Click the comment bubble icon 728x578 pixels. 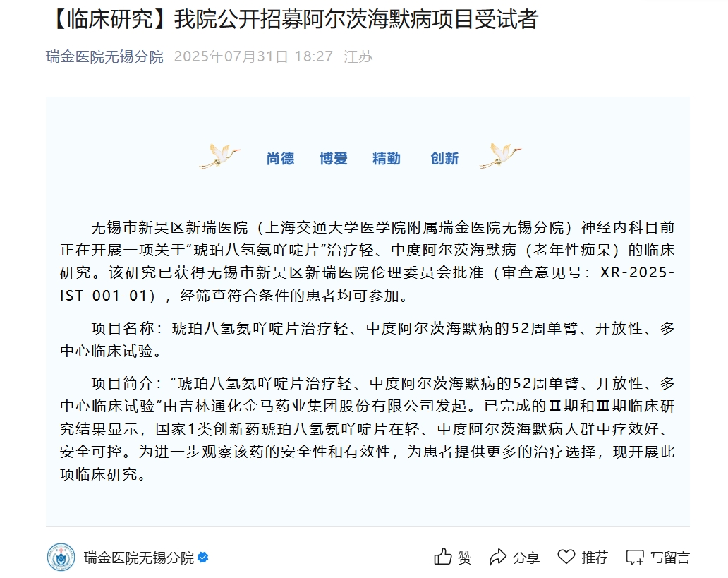coord(635,557)
